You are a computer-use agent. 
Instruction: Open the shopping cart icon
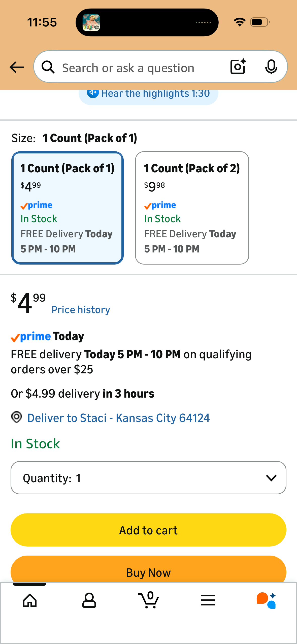(149, 600)
